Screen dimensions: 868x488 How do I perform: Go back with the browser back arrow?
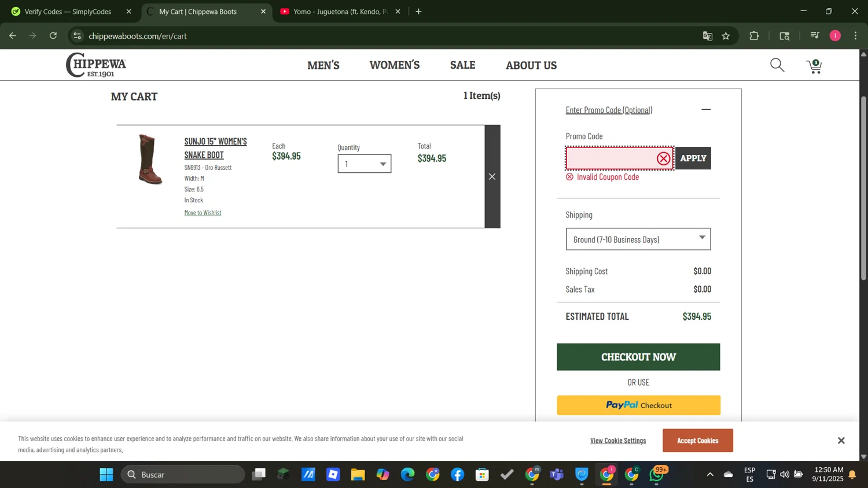coord(13,36)
